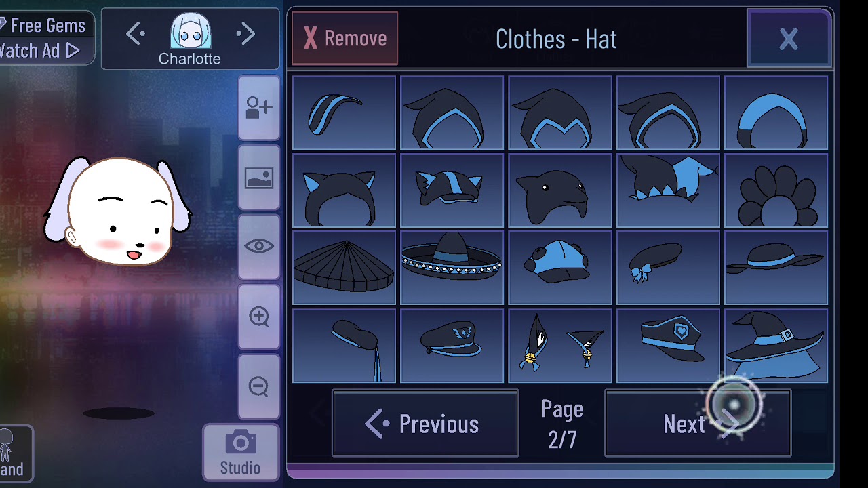Open the add character icon
Image resolution: width=868 pixels, height=488 pixels.
(x=258, y=108)
